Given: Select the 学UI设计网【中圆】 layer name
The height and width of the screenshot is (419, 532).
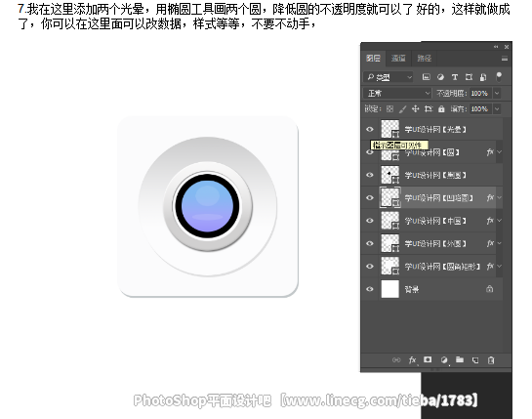Looking at the screenshot, I should tap(435, 221).
